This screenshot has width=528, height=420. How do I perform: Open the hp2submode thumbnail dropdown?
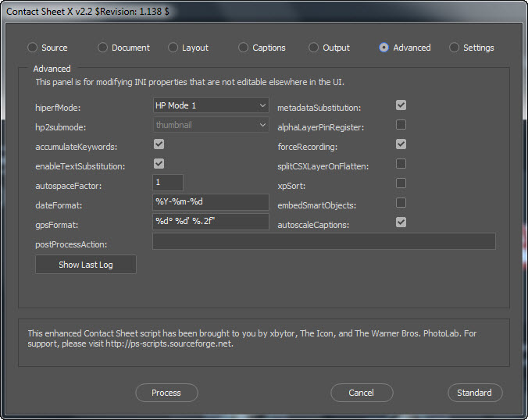tap(211, 125)
